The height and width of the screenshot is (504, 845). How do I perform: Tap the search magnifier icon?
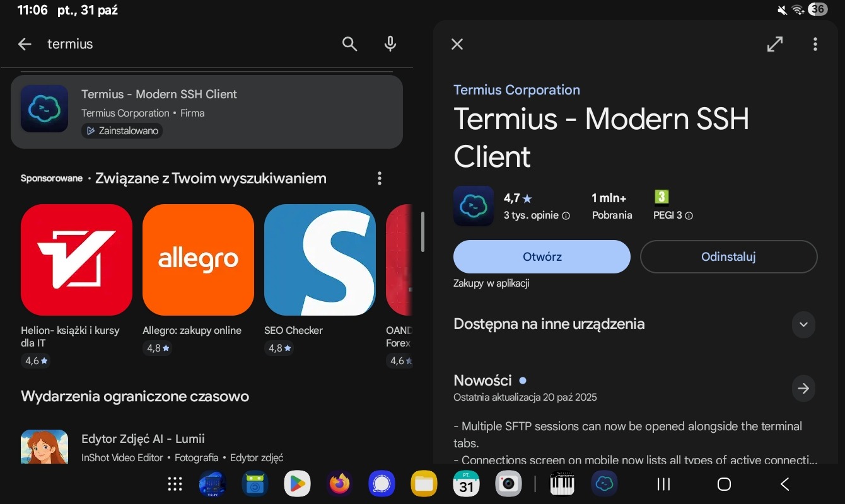click(x=349, y=44)
